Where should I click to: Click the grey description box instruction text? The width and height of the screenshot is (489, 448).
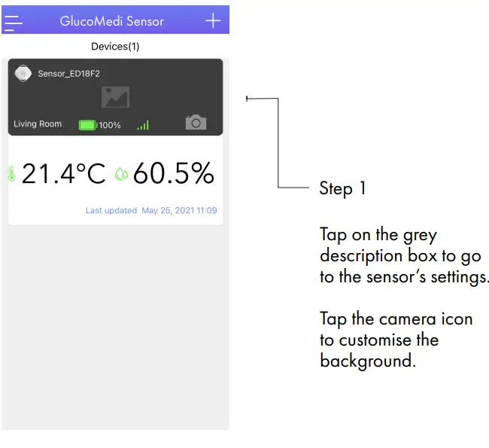point(403,255)
